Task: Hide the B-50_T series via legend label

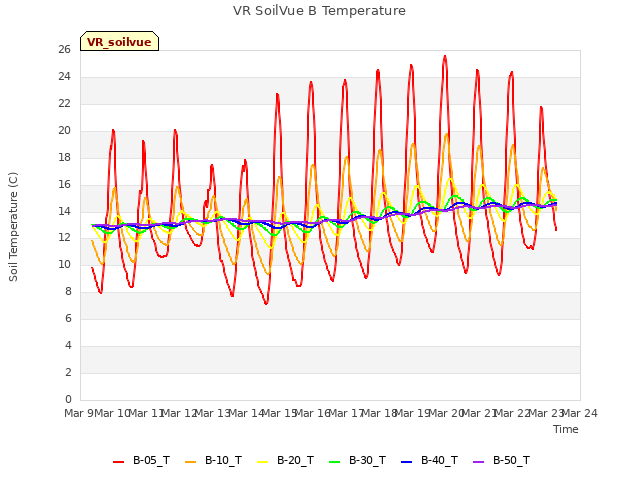Action: pyautogui.click(x=511, y=460)
